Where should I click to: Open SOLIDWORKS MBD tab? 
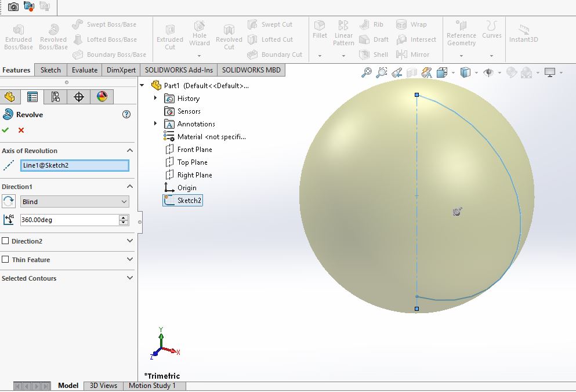[251, 70]
